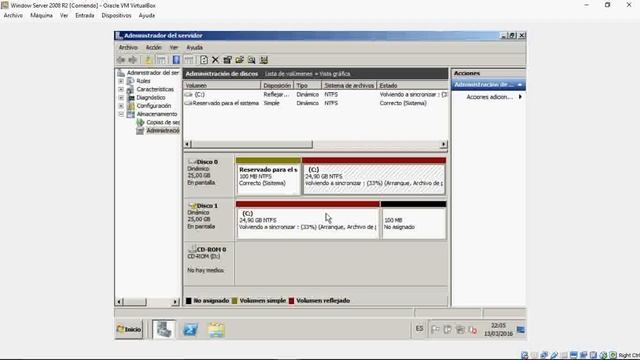Click the Inicio start button

click(129, 329)
